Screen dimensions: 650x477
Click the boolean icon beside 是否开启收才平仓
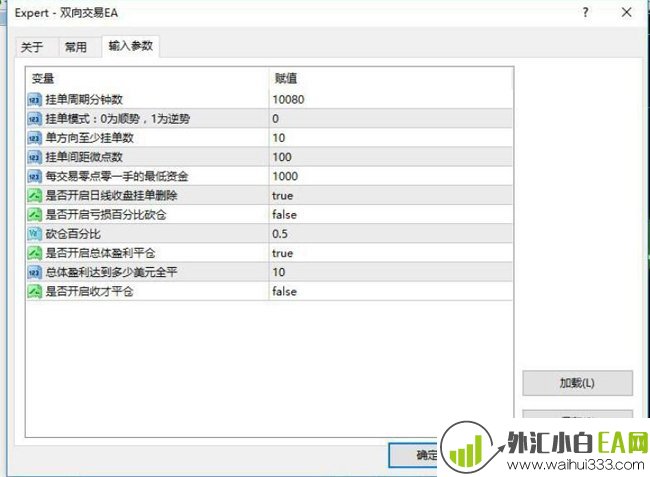34,291
